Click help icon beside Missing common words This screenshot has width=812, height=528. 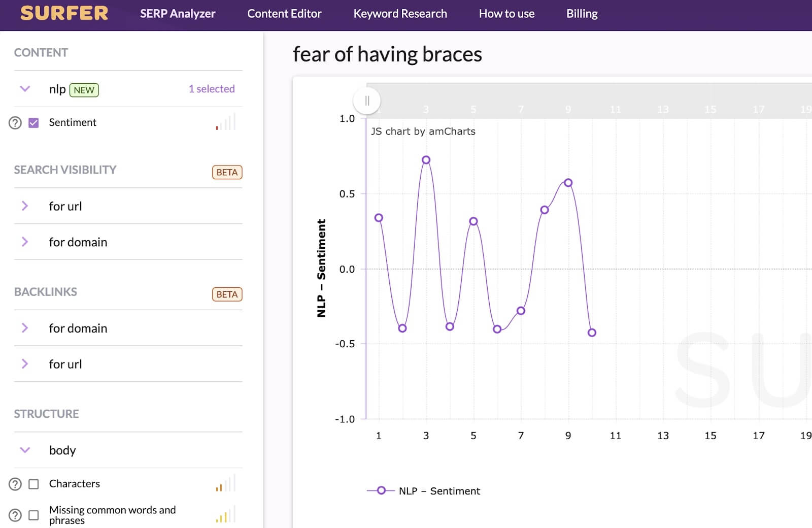pyautogui.click(x=15, y=515)
